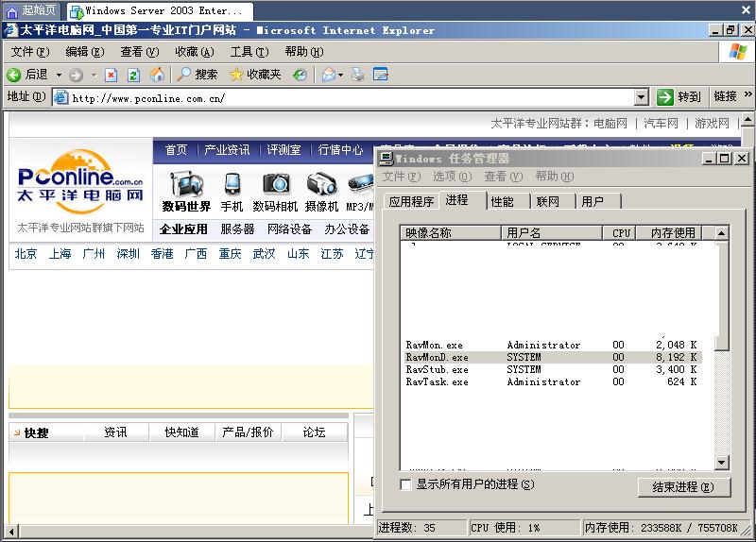Sort by the CPU column header
756x542 pixels.
coord(620,233)
